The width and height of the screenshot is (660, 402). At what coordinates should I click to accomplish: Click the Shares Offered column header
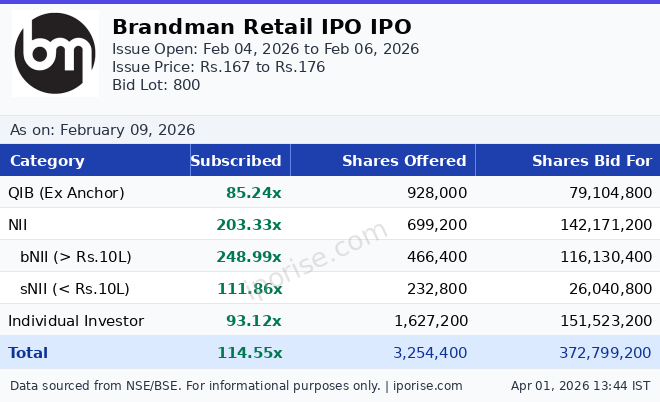coord(404,161)
